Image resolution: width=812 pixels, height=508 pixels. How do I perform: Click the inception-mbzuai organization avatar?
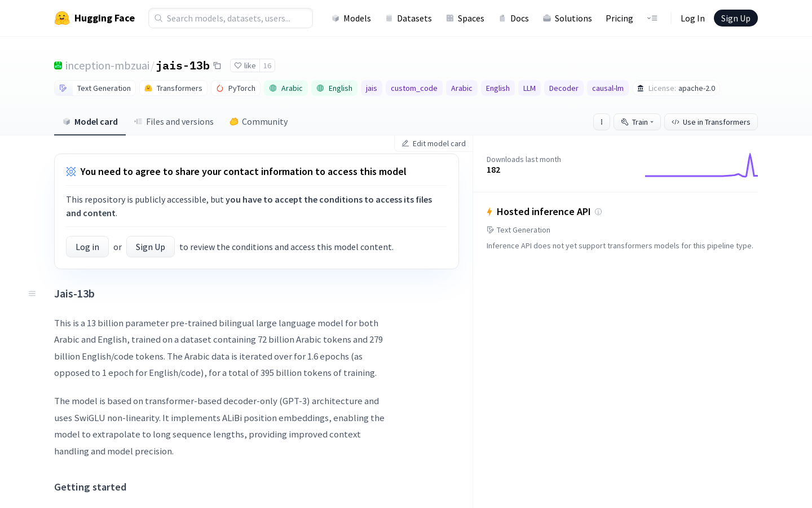(x=58, y=65)
